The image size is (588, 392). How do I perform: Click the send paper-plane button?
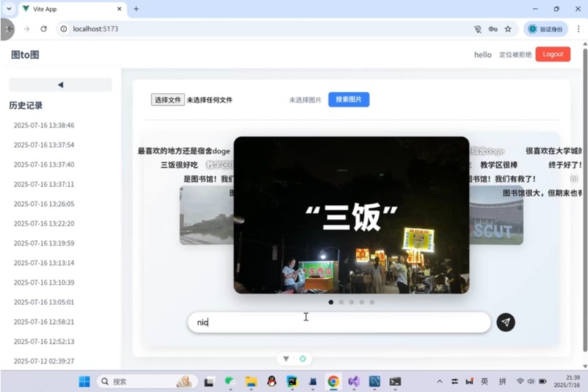506,322
